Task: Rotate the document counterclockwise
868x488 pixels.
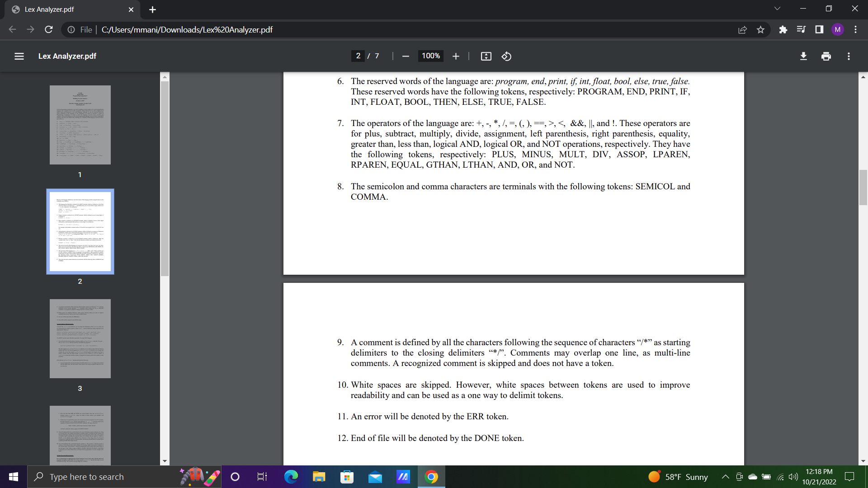Action: pyautogui.click(x=506, y=56)
